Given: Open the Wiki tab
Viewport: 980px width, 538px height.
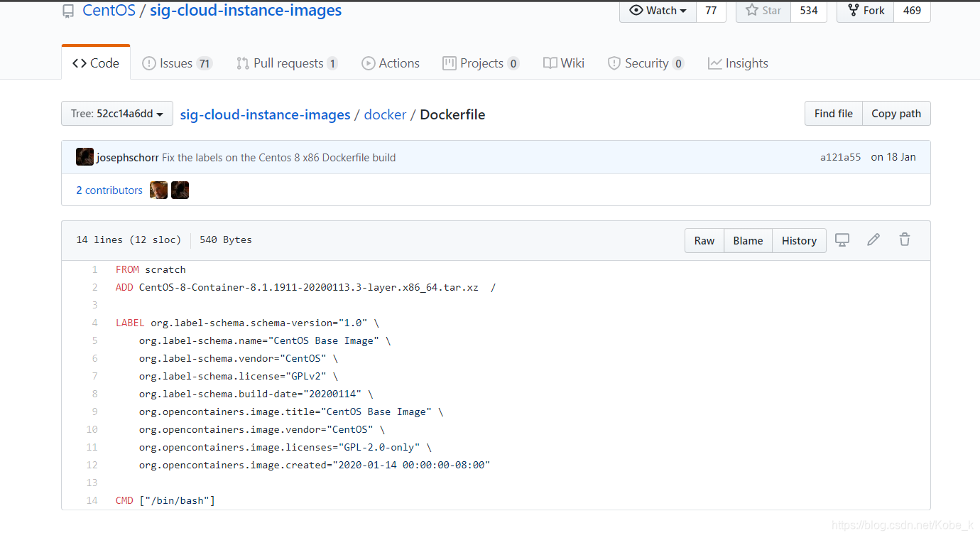Looking at the screenshot, I should (x=564, y=63).
